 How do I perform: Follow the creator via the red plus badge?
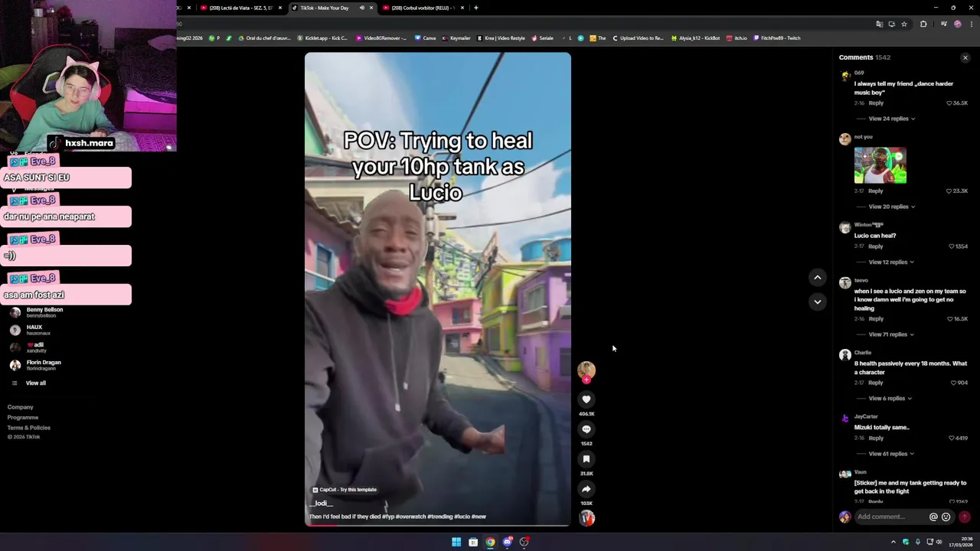click(586, 380)
